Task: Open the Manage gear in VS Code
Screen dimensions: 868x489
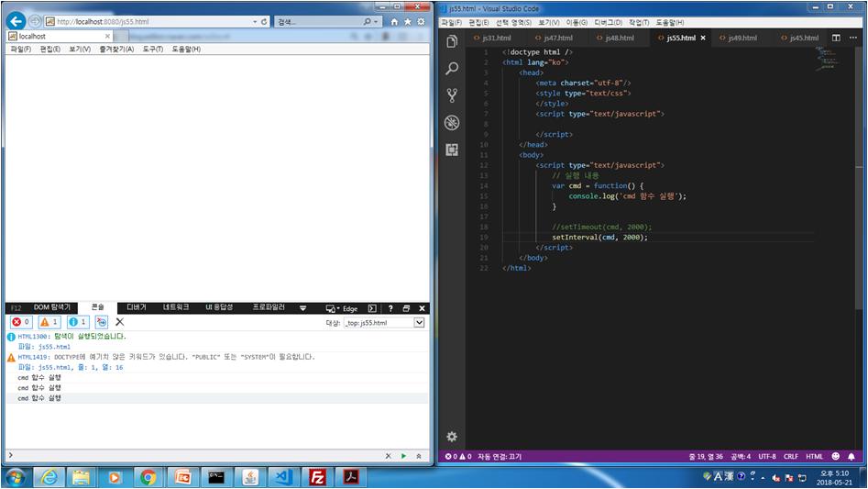Action: (452, 437)
